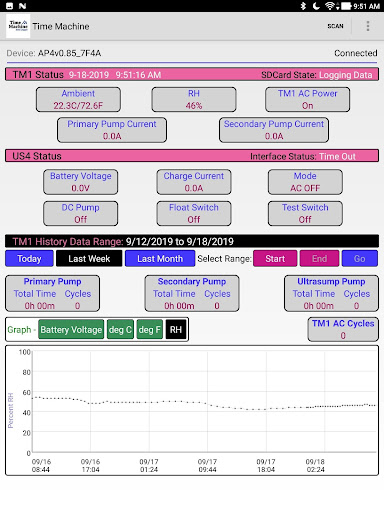Tap the Bluetooth status bar icon
This screenshot has height=512, width=384.
tap(303, 6)
